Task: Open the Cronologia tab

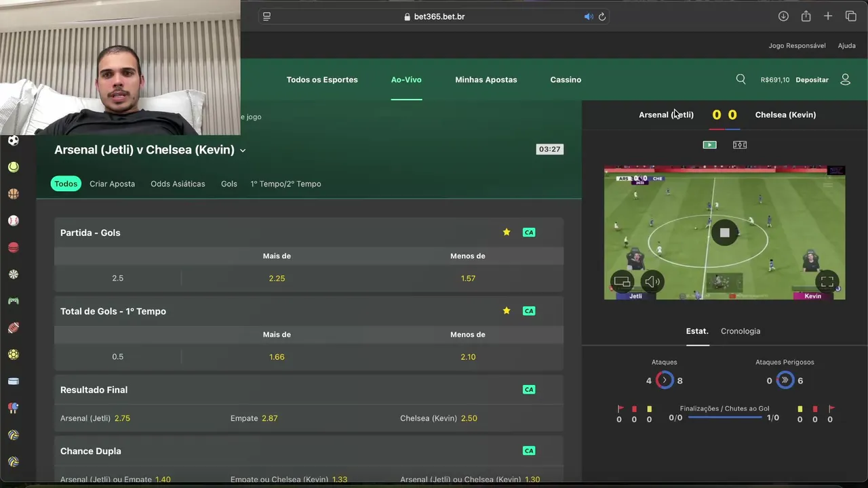Action: 741,331
